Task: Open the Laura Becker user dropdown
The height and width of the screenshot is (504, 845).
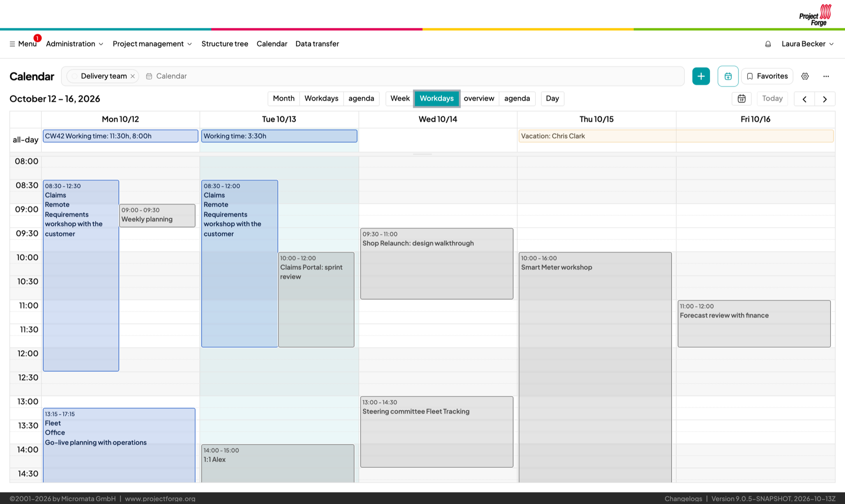Action: pos(807,44)
